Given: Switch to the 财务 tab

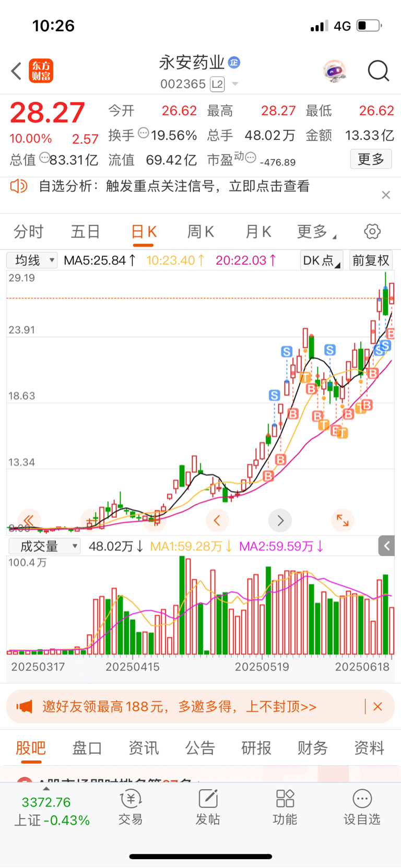Looking at the screenshot, I should pyautogui.click(x=313, y=748).
